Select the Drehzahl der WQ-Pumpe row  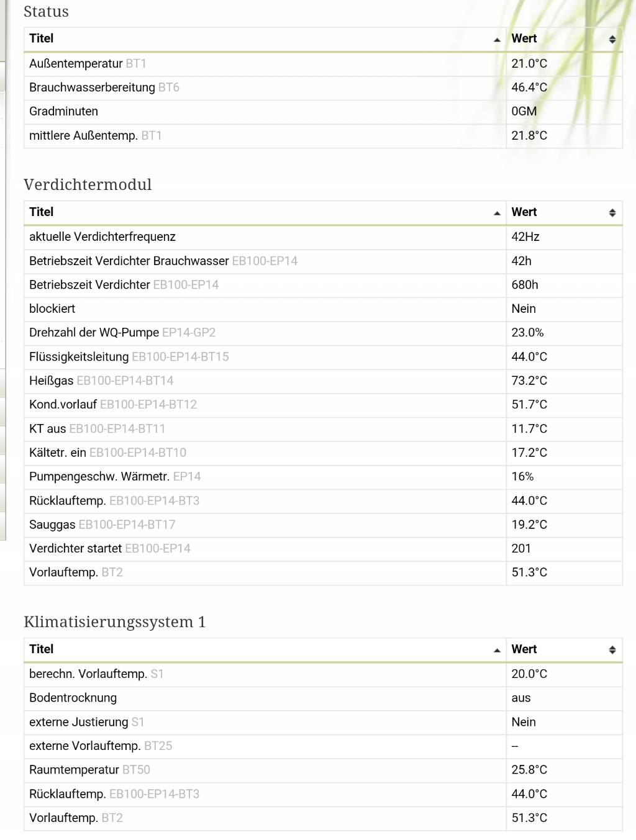coord(323,333)
